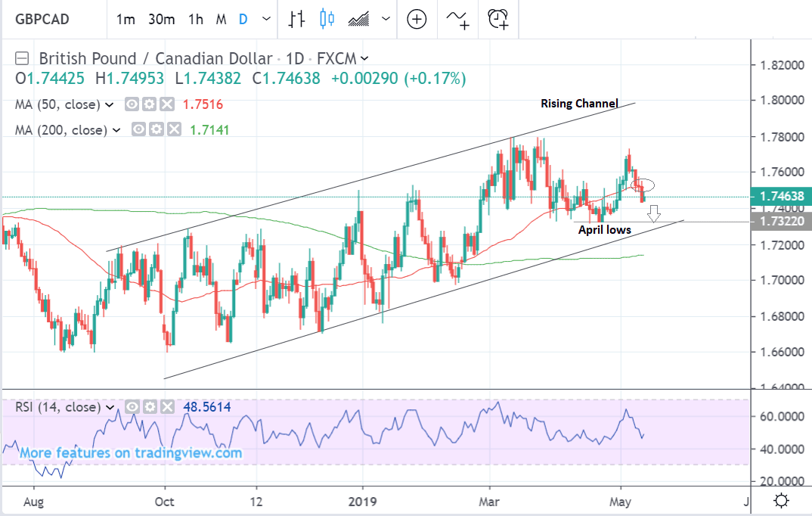Select the Area chart style icon

pyautogui.click(x=358, y=19)
